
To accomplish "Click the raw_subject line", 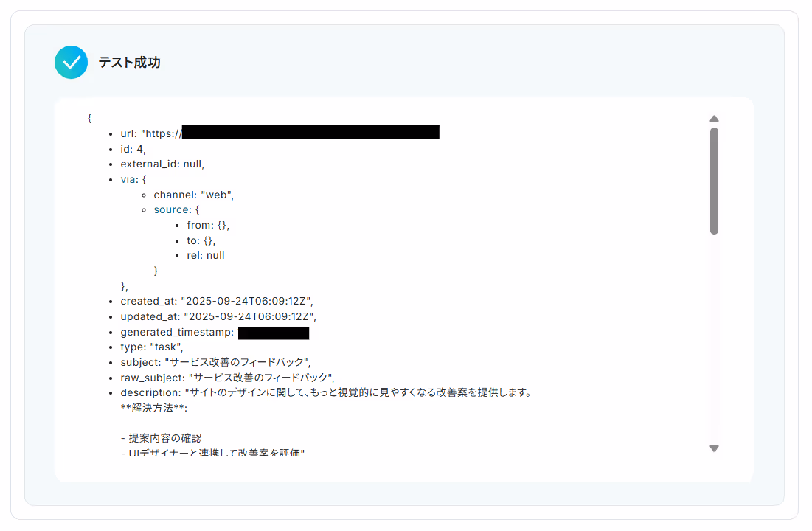I will (227, 378).
